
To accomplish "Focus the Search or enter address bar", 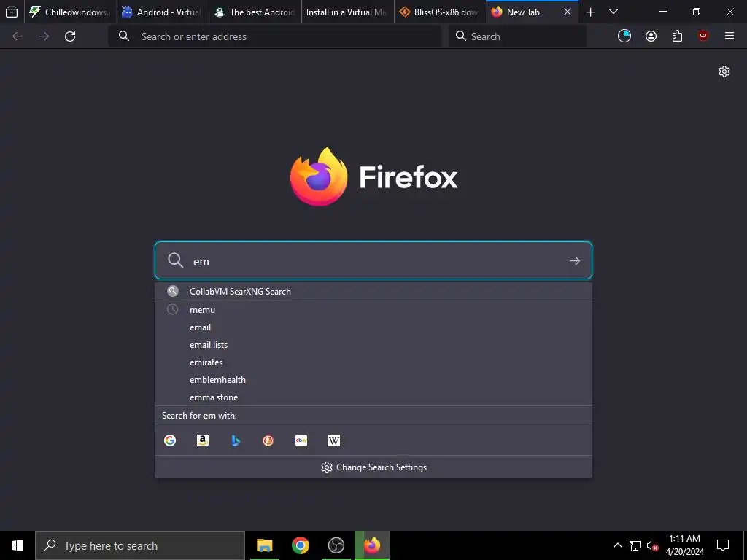I will pos(274,36).
